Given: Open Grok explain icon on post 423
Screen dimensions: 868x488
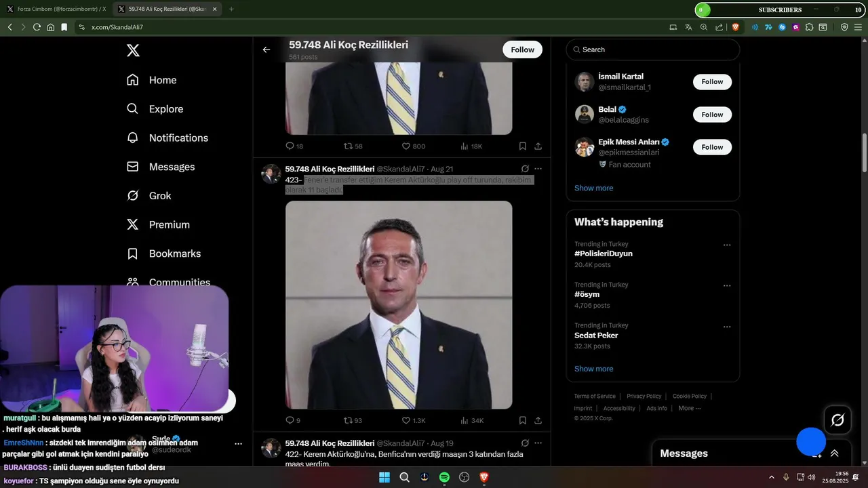Looking at the screenshot, I should pyautogui.click(x=525, y=169).
